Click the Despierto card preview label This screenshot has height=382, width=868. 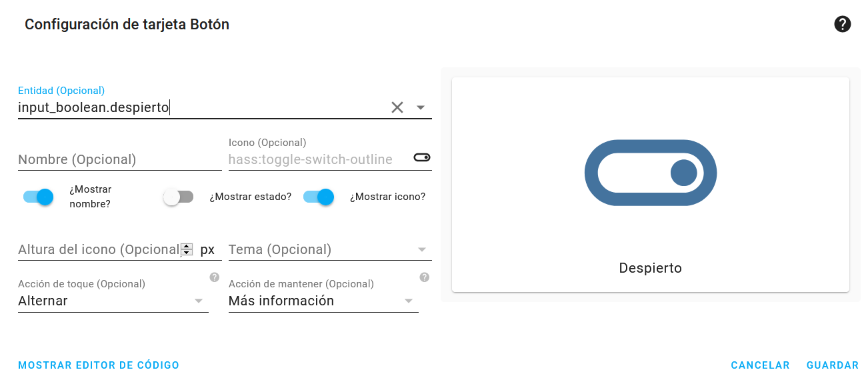point(651,268)
